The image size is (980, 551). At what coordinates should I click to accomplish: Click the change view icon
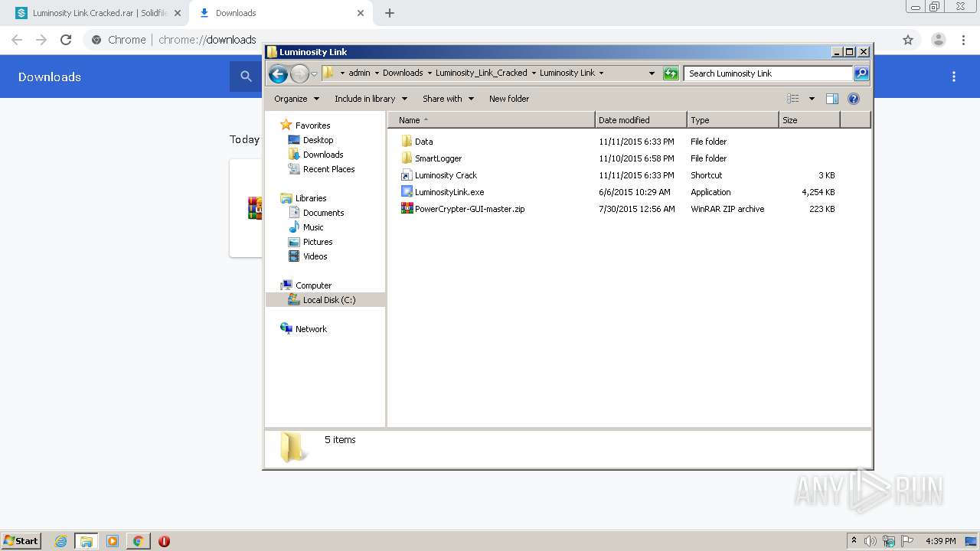pyautogui.click(x=793, y=99)
